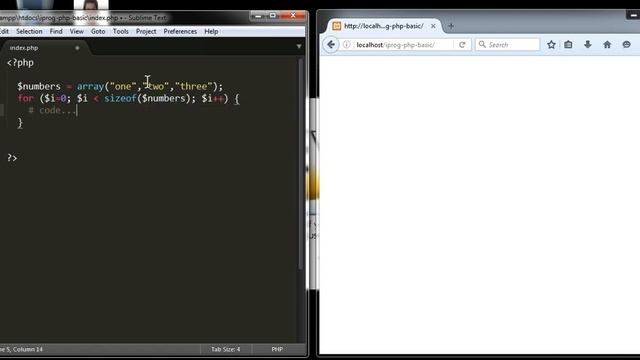Go back with the browser back arrow
Screen dimensions: 640x360
[331, 44]
